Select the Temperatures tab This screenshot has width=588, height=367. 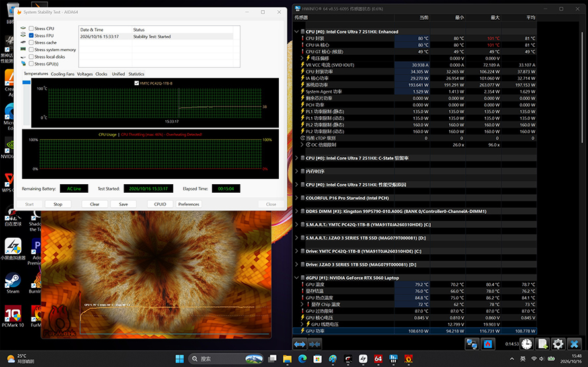click(x=36, y=74)
